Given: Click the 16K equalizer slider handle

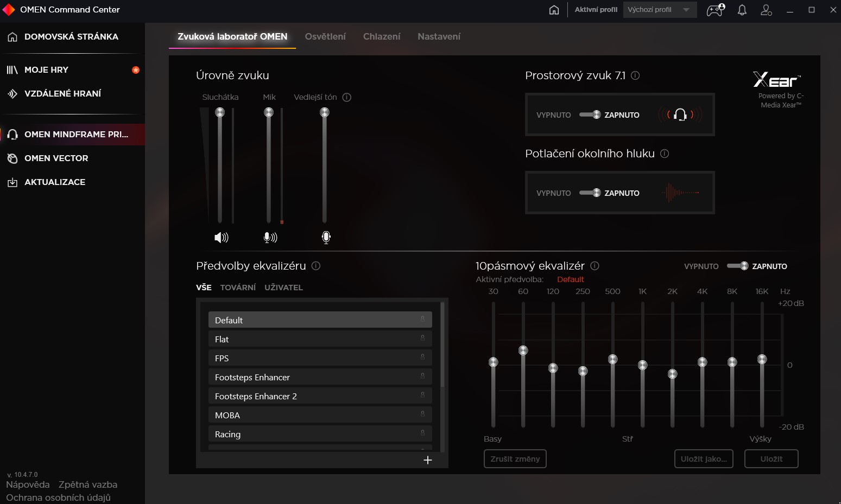Looking at the screenshot, I should [762, 359].
